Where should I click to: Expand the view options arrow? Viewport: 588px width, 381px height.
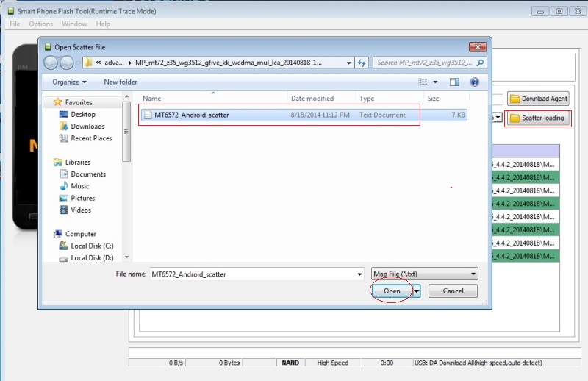coord(435,82)
